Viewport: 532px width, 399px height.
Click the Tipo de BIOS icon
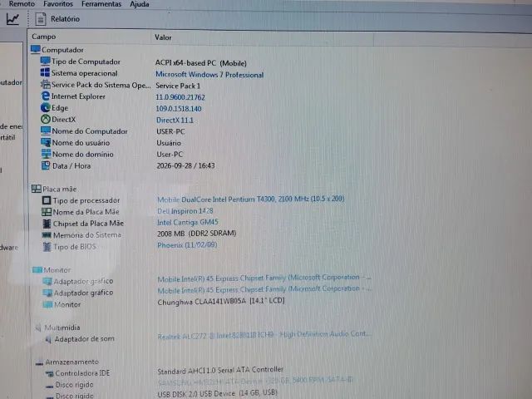[47, 247]
